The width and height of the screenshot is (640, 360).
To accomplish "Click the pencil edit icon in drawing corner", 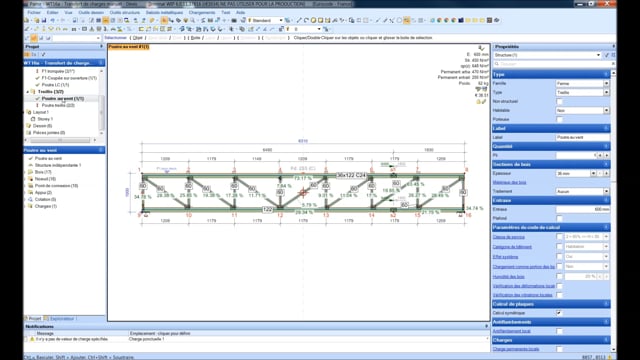I will click(x=484, y=102).
